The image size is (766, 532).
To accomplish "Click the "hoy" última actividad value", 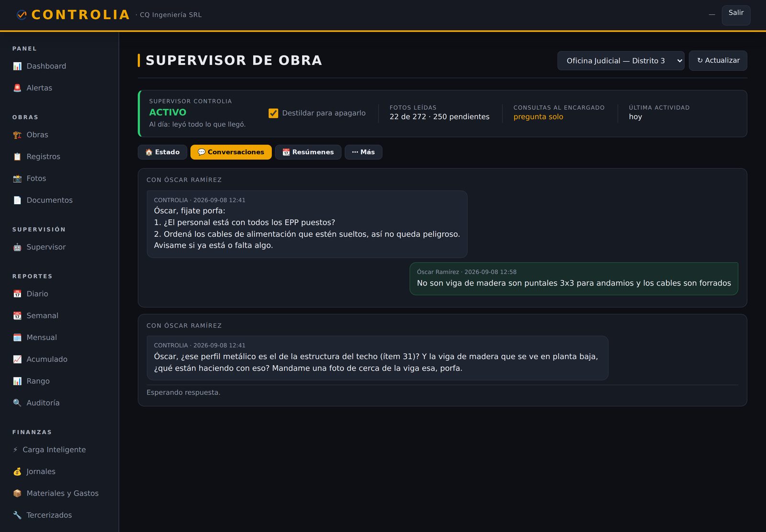I will [x=635, y=117].
